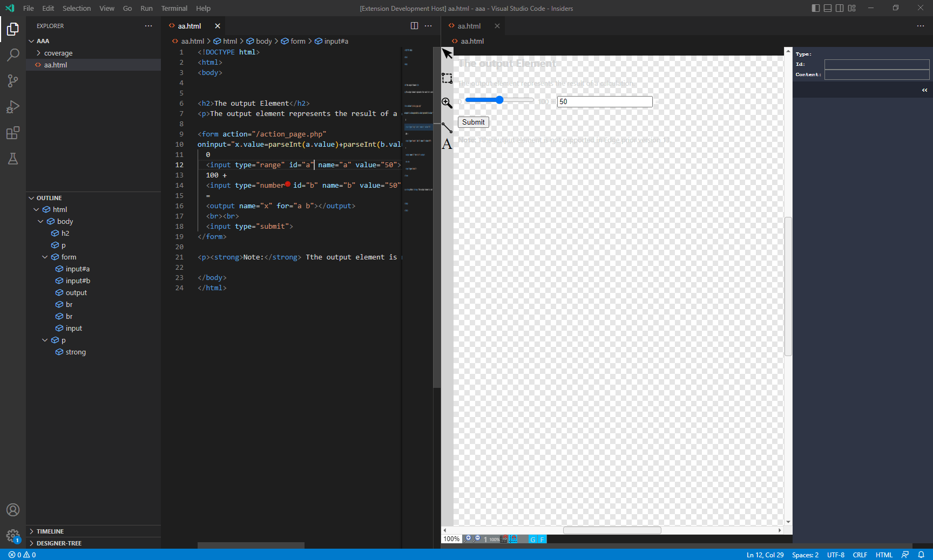The width and height of the screenshot is (933, 560).
Task: Open the Run and Debug view
Action: click(13, 107)
